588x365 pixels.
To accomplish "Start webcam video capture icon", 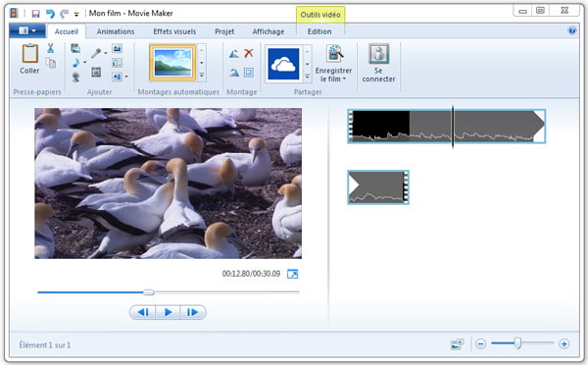I will 75,77.
